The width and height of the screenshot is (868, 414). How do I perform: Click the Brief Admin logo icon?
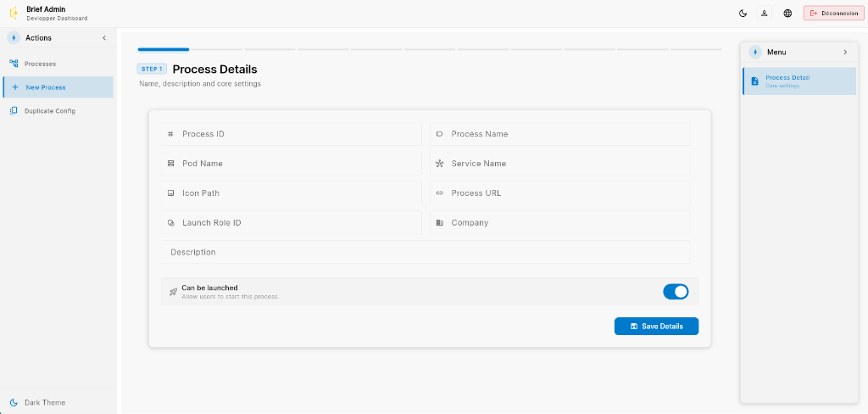coord(14,14)
